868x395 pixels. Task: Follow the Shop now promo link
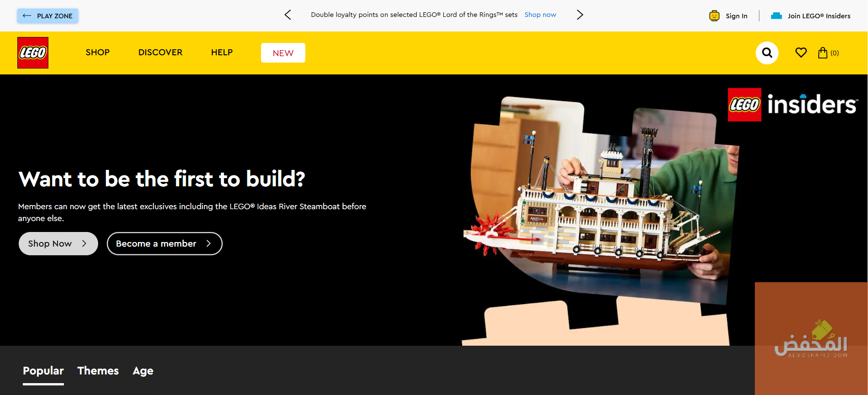click(540, 15)
